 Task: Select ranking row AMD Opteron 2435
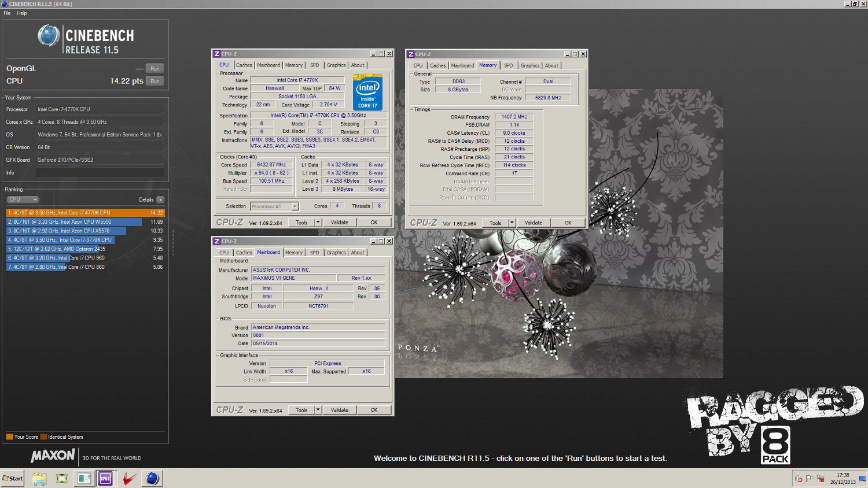[x=85, y=249]
